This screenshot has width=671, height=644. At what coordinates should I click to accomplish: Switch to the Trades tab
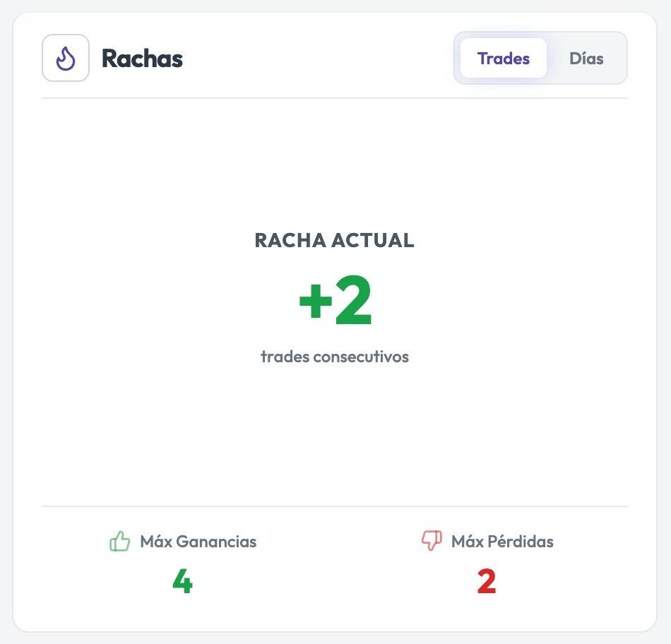tap(503, 58)
